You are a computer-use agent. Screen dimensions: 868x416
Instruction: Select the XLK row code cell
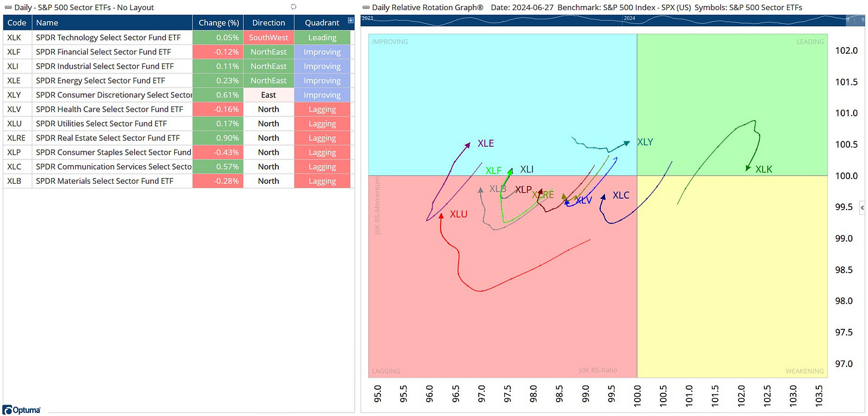click(17, 38)
